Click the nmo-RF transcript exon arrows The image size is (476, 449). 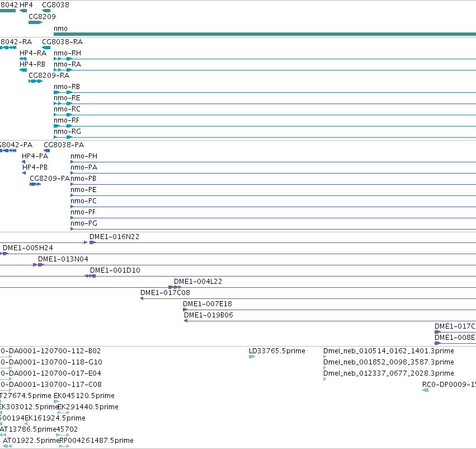pyautogui.click(x=63, y=126)
